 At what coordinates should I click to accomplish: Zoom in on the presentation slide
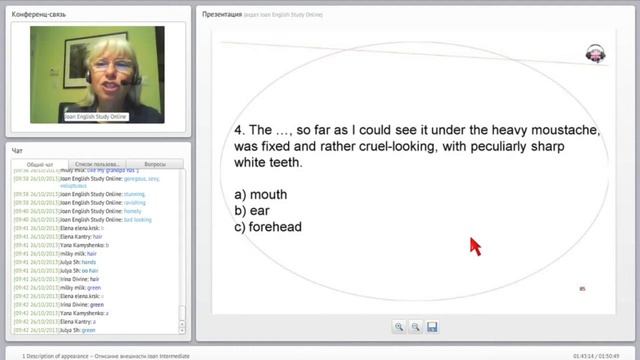[x=399, y=327]
